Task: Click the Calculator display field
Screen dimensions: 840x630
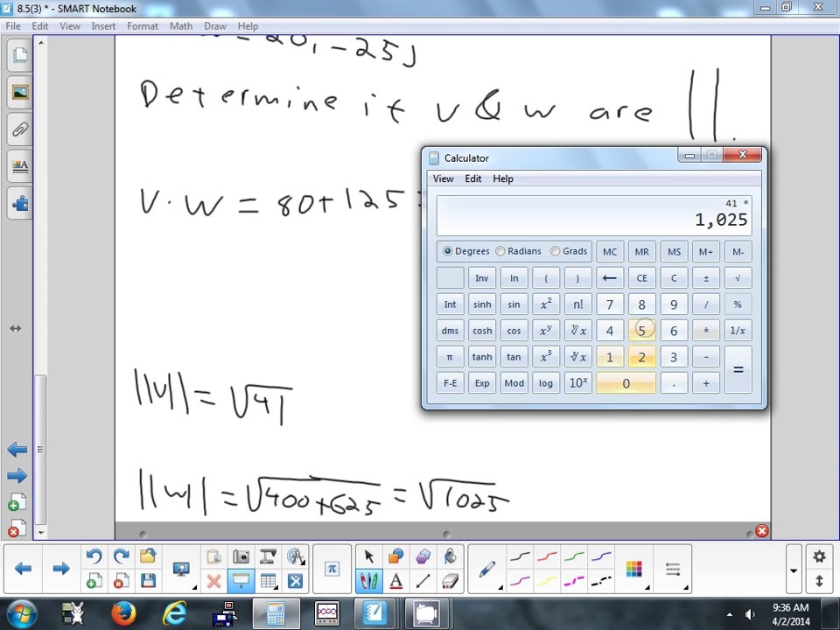Action: tap(594, 216)
